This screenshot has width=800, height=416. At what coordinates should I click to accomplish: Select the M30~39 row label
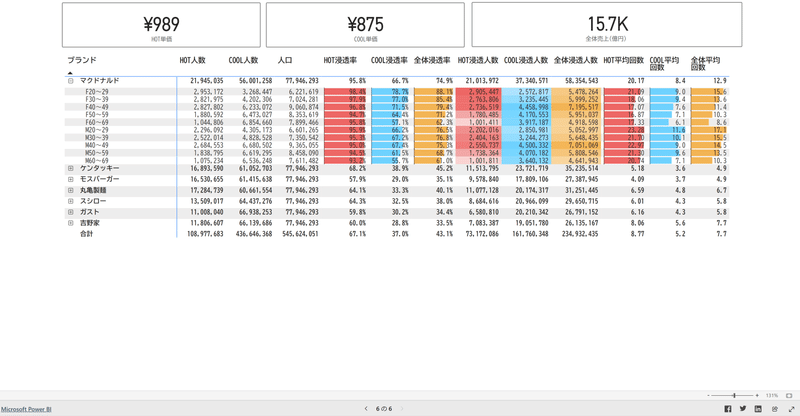[96, 138]
